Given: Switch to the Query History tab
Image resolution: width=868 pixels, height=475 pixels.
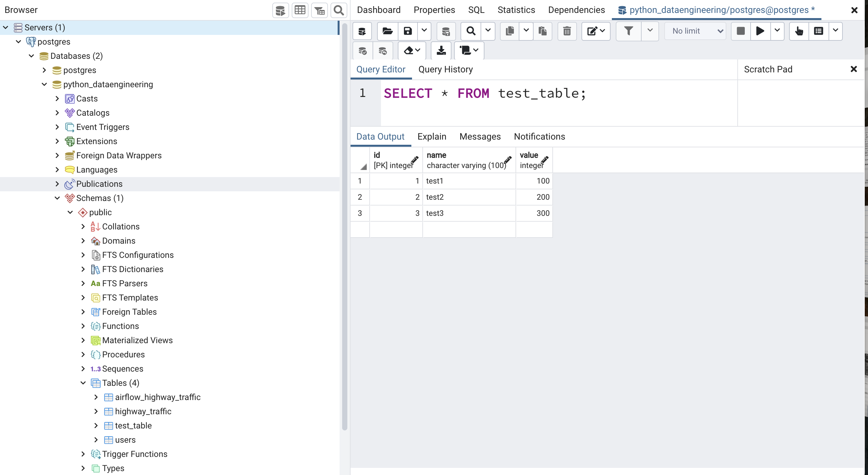Looking at the screenshot, I should (x=445, y=69).
